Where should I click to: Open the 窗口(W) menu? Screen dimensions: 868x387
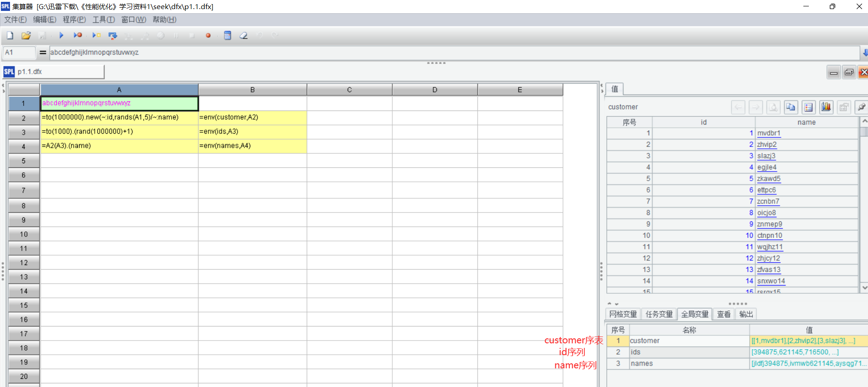tap(134, 20)
